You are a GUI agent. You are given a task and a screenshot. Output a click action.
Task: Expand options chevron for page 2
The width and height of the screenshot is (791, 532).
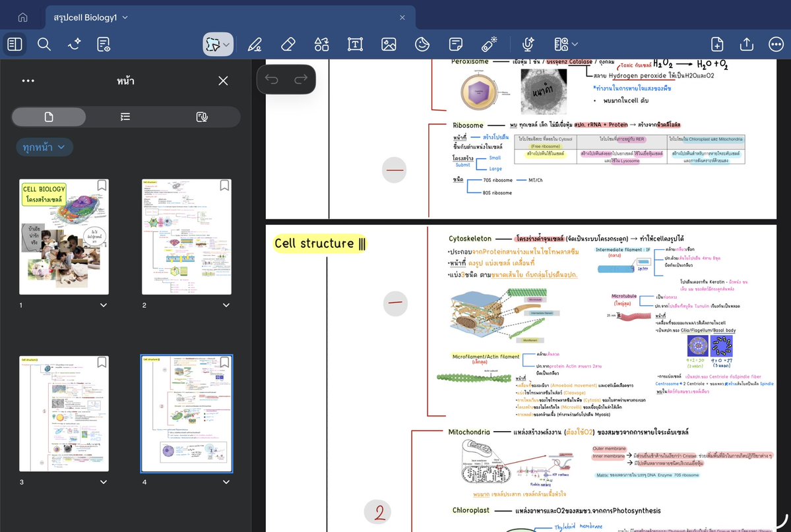click(x=226, y=305)
